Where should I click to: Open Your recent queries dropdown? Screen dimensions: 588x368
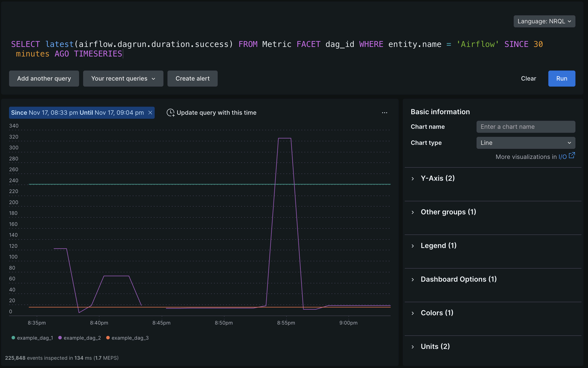click(x=123, y=79)
